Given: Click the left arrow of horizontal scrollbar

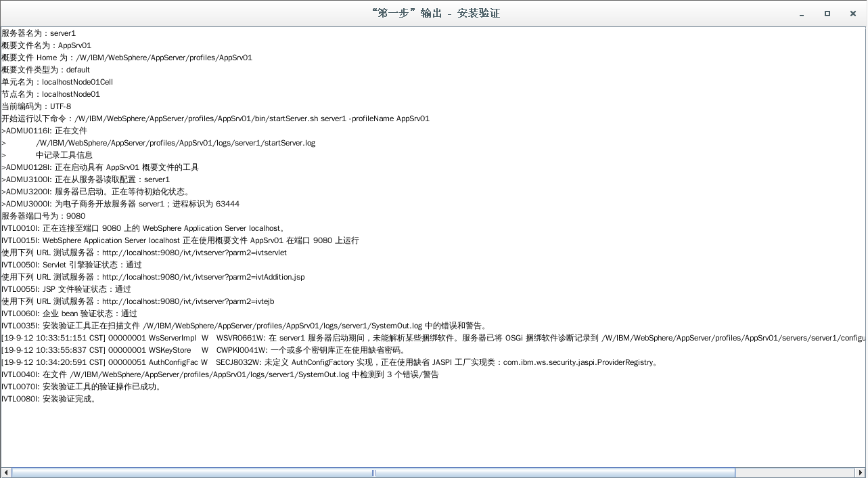Looking at the screenshot, I should 5,473.
